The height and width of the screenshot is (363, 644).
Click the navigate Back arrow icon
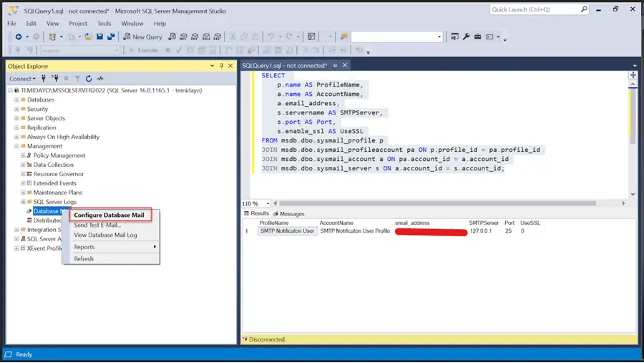[x=19, y=37]
